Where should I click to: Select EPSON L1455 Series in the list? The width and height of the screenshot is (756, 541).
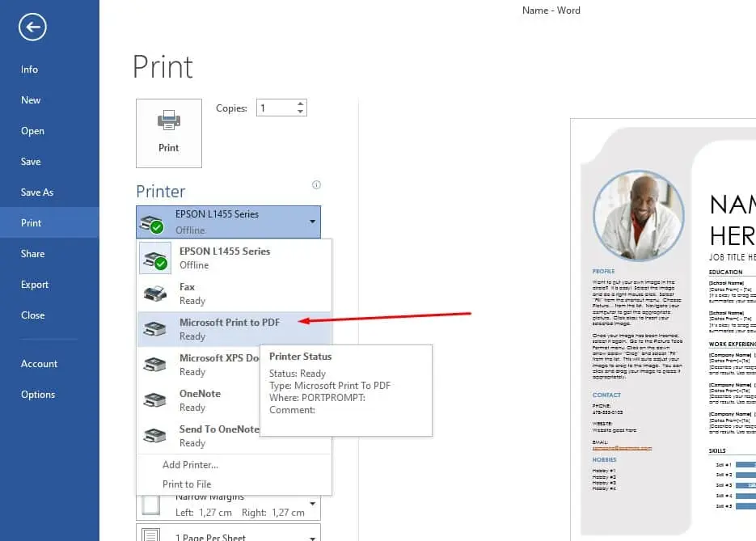pos(234,258)
